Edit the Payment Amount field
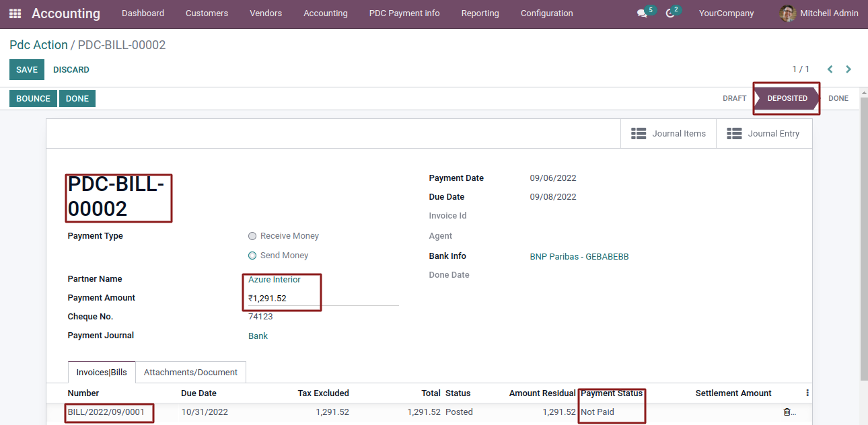The width and height of the screenshot is (868, 425). 323,299
